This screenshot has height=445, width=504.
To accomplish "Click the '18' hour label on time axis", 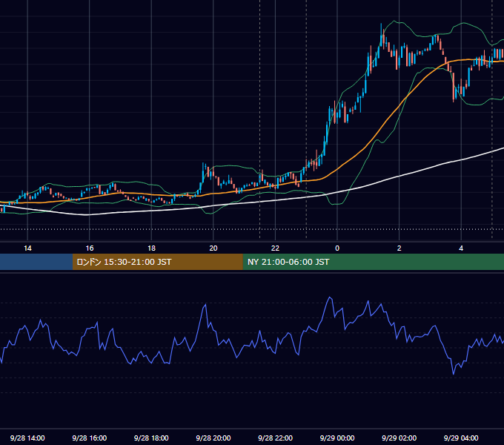I will pos(151,248).
